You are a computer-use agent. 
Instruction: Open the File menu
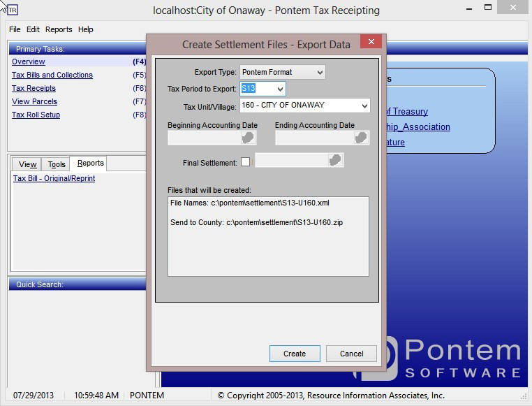click(15, 29)
